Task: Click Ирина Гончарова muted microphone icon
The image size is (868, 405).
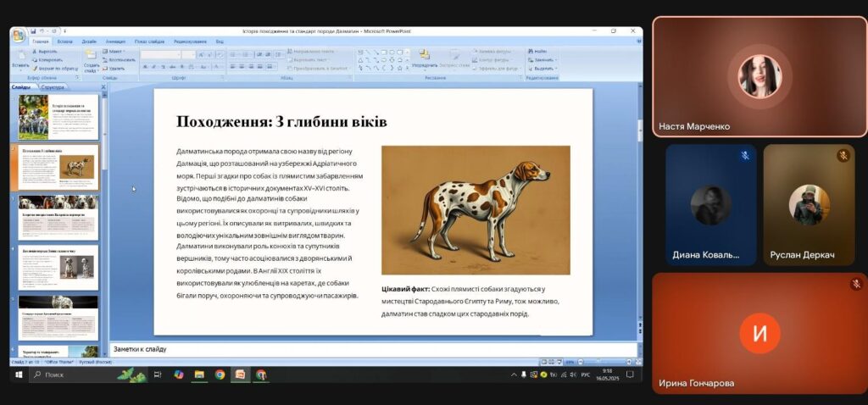Action: [x=855, y=284]
